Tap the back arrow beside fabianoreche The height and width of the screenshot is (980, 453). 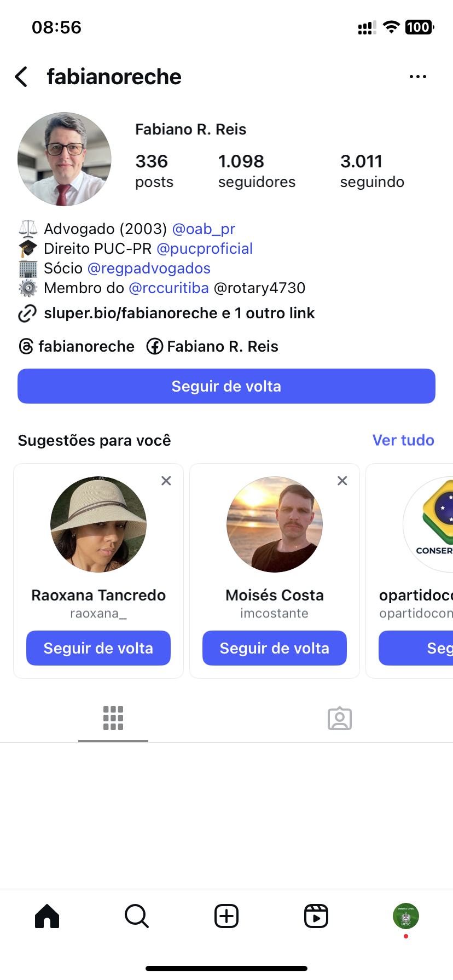[22, 77]
